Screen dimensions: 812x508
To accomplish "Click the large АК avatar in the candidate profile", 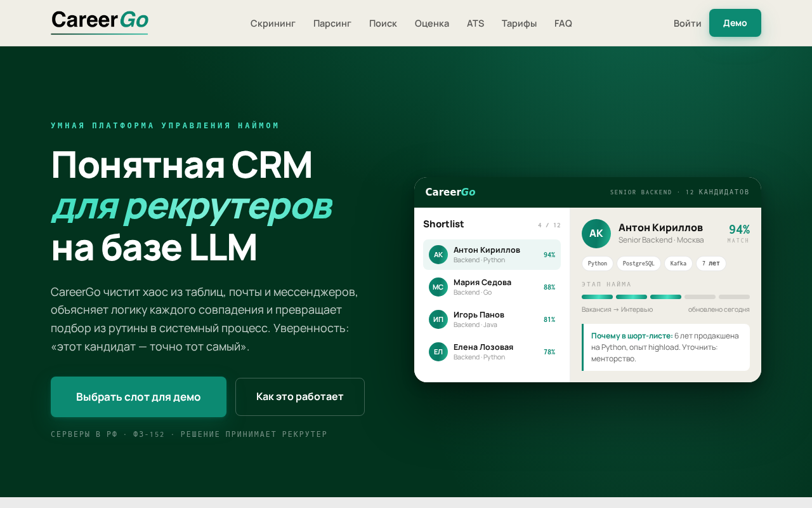I will 596,234.
